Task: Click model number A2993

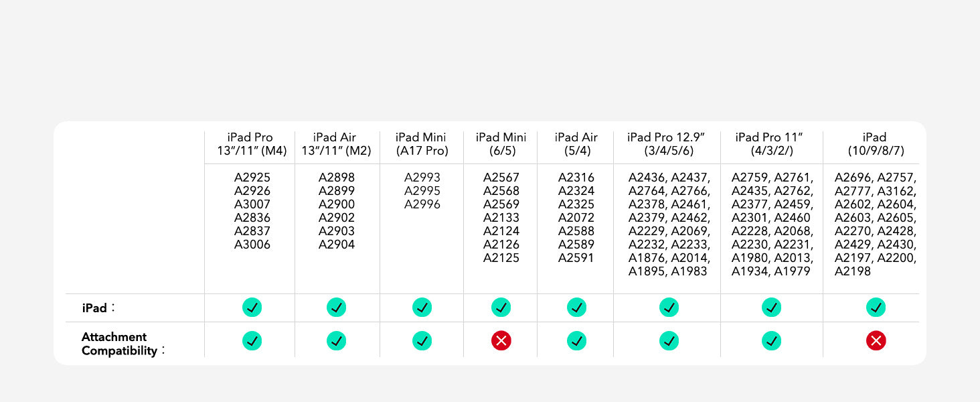Action: [x=422, y=178]
